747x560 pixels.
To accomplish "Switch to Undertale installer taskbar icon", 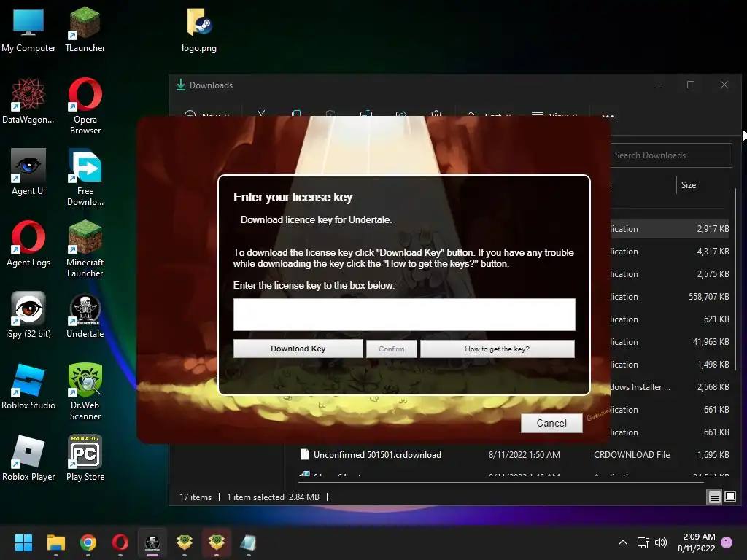I will [152, 542].
